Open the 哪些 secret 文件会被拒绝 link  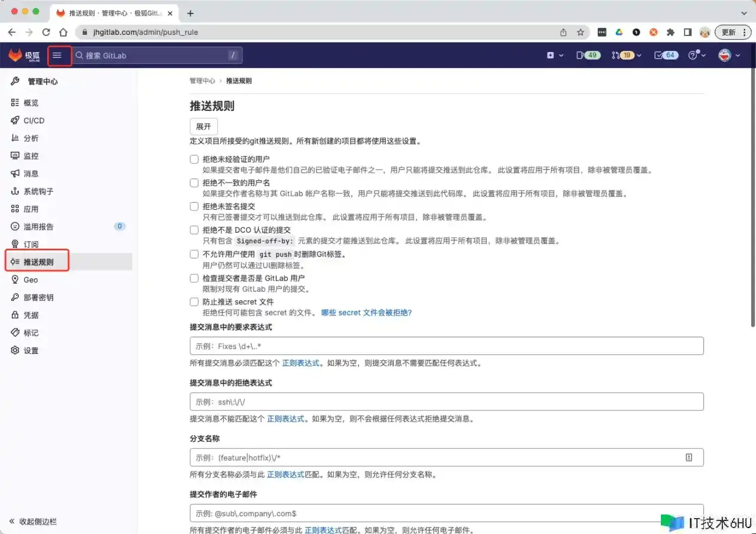(x=366, y=313)
